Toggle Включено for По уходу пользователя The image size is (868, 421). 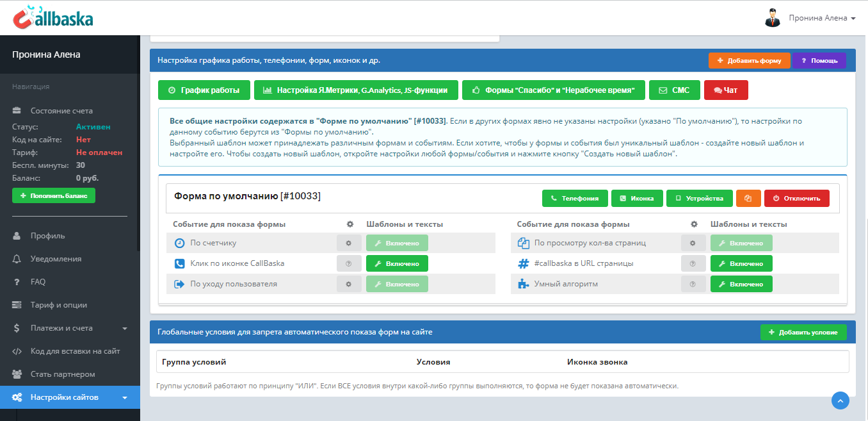point(397,284)
